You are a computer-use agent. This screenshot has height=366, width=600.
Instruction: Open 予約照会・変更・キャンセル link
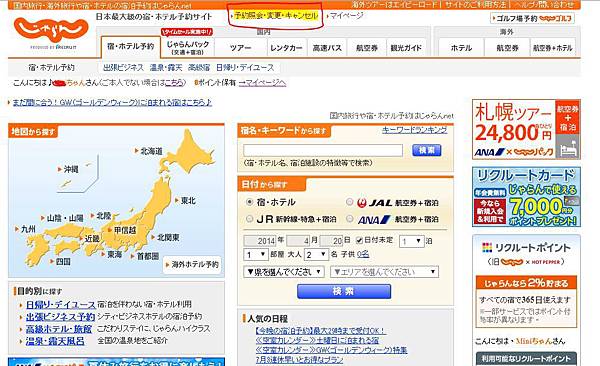point(276,16)
